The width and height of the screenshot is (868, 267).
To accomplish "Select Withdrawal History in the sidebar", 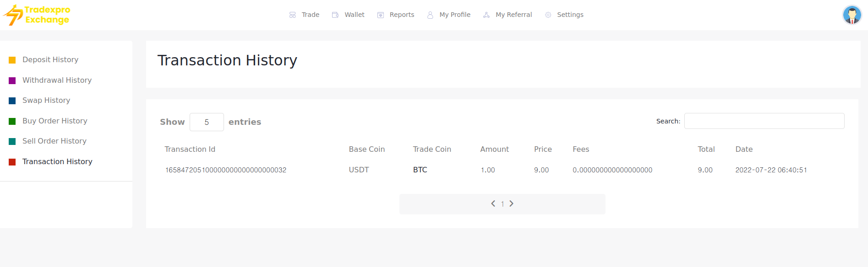I will (x=57, y=80).
